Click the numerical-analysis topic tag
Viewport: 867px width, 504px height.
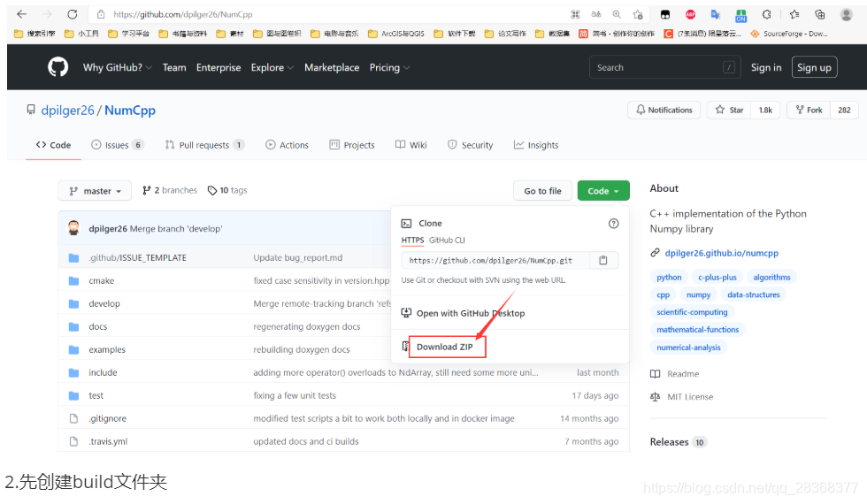pyautogui.click(x=688, y=347)
